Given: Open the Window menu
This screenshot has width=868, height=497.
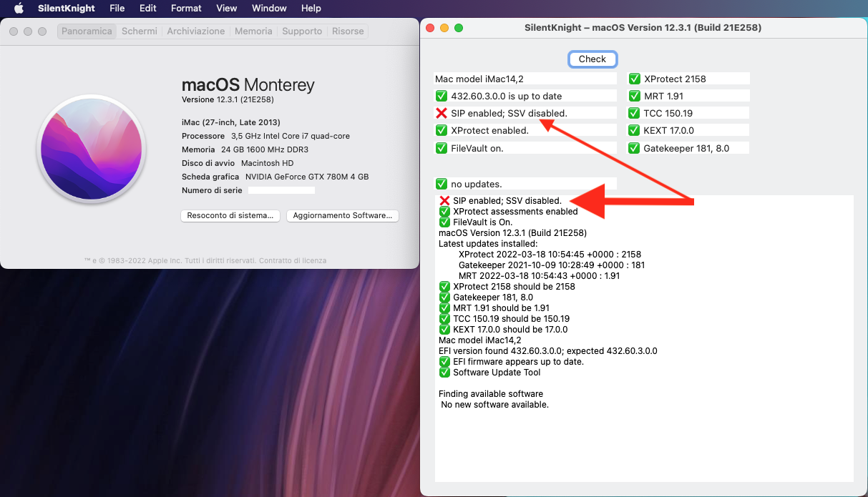Looking at the screenshot, I should [x=270, y=8].
